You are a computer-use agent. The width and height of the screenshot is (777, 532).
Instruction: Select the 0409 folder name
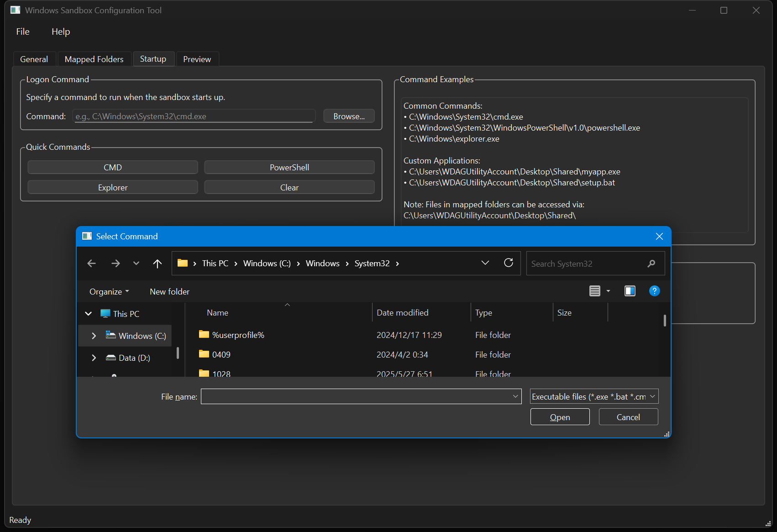221,355
